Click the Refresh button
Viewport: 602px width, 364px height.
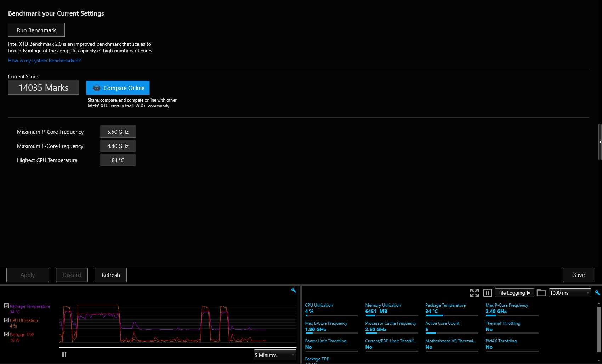[x=111, y=275]
